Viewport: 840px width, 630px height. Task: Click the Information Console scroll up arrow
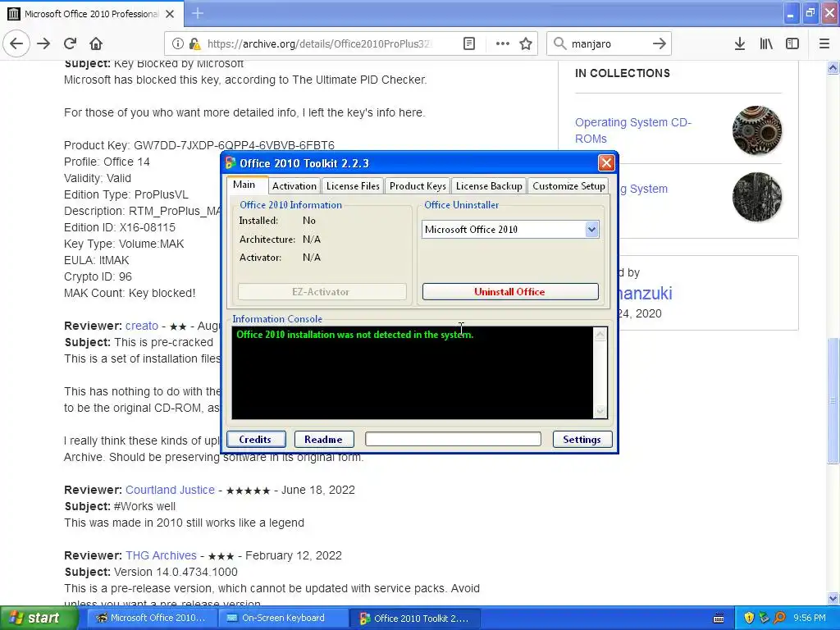tap(600, 335)
